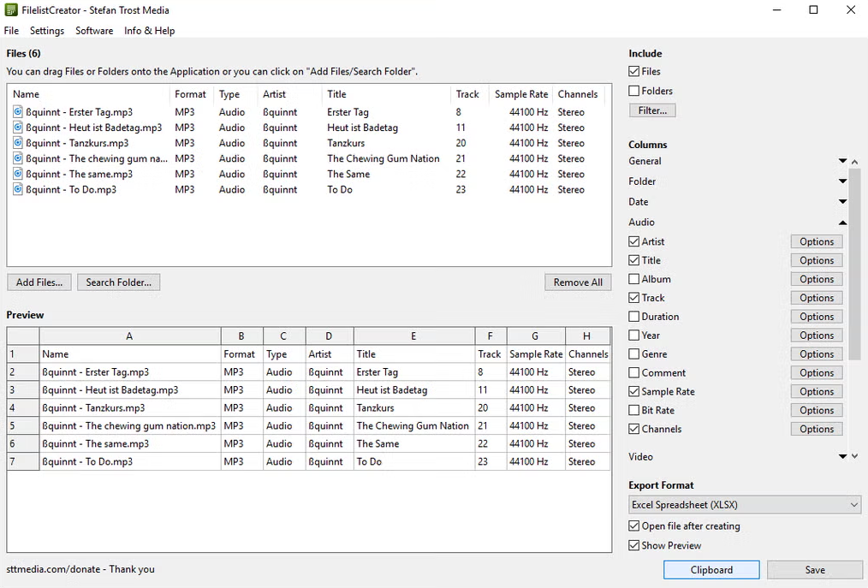
Task: Click the To Do.mp3 file icon
Action: click(x=18, y=189)
